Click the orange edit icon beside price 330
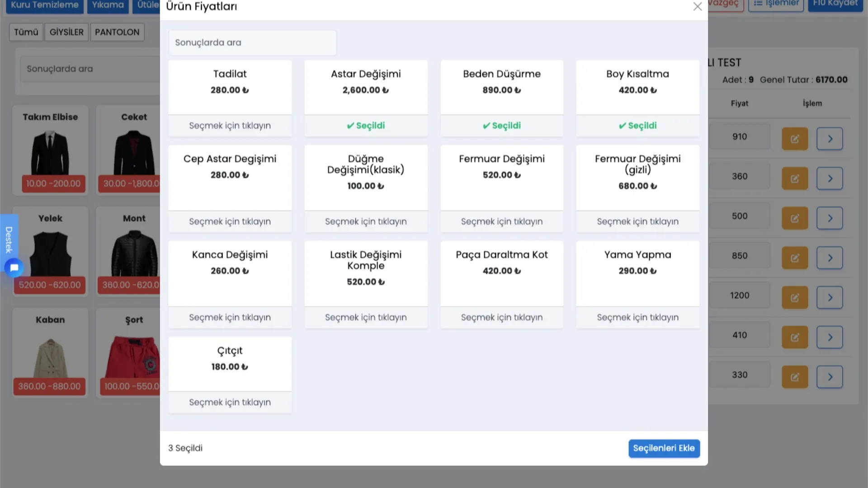This screenshot has height=488, width=868. coord(794,377)
